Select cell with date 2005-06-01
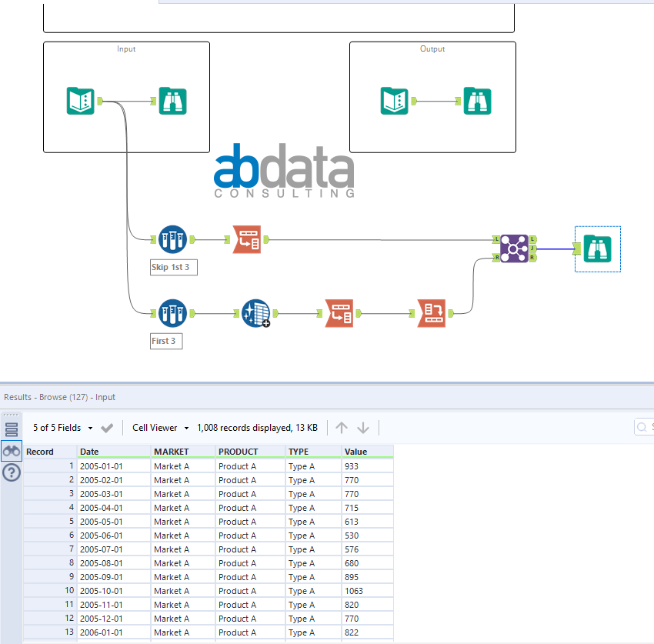This screenshot has height=644, width=654. click(x=114, y=536)
